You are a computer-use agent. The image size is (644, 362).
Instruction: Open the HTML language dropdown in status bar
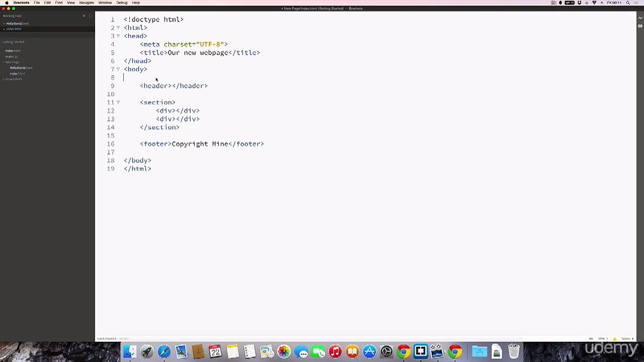pyautogui.click(x=602, y=339)
